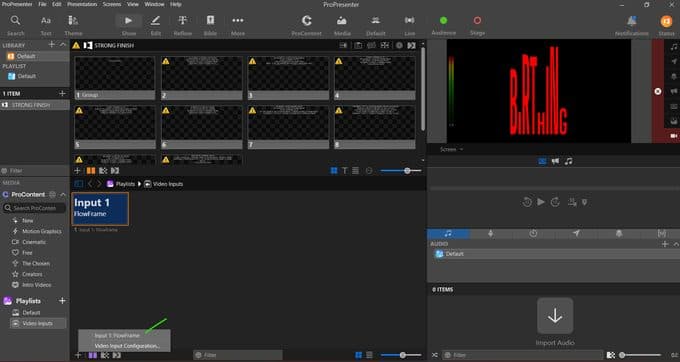Select the Video Inputs media playlist

[x=38, y=323]
